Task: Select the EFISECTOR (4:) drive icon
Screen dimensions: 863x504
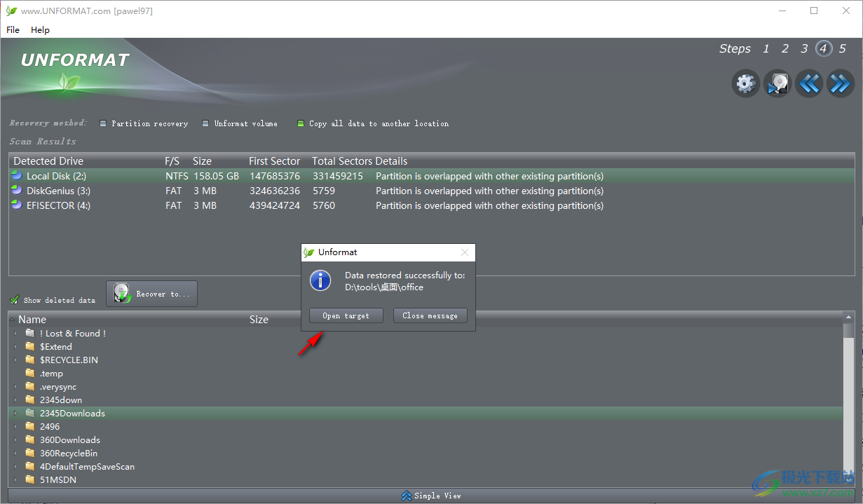Action: 17,205
